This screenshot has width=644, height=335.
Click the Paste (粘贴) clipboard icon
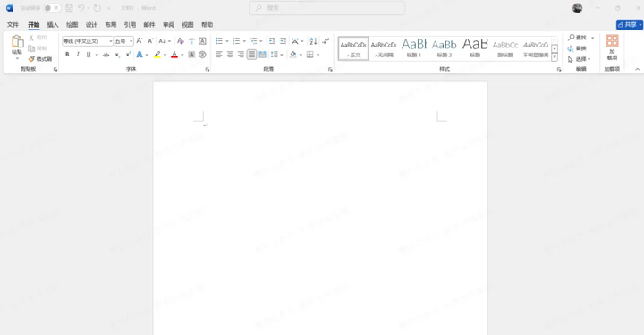pyautogui.click(x=17, y=42)
